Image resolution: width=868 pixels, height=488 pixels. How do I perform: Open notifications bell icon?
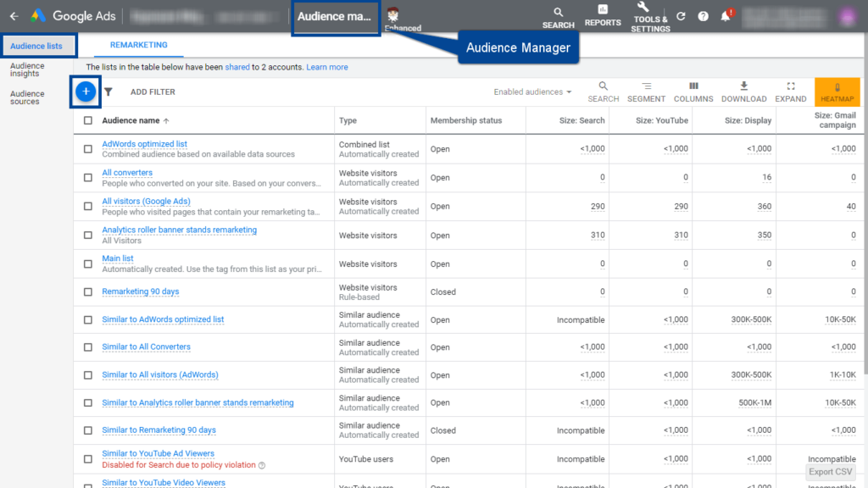coord(726,16)
